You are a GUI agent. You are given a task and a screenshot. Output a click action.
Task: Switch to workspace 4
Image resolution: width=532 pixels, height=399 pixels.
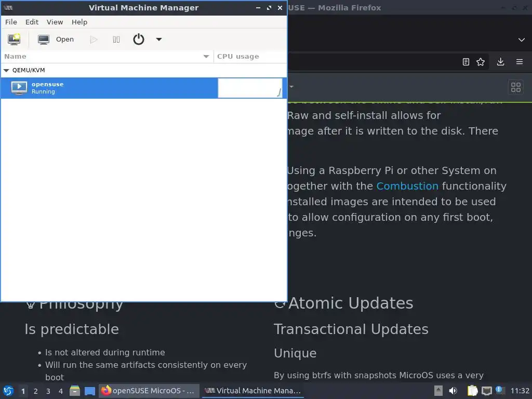coord(61,391)
